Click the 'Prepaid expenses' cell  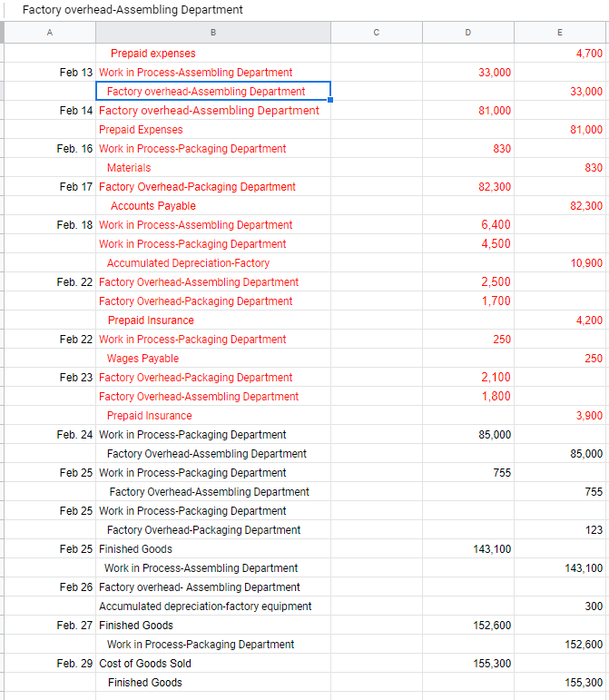pyautogui.click(x=213, y=54)
